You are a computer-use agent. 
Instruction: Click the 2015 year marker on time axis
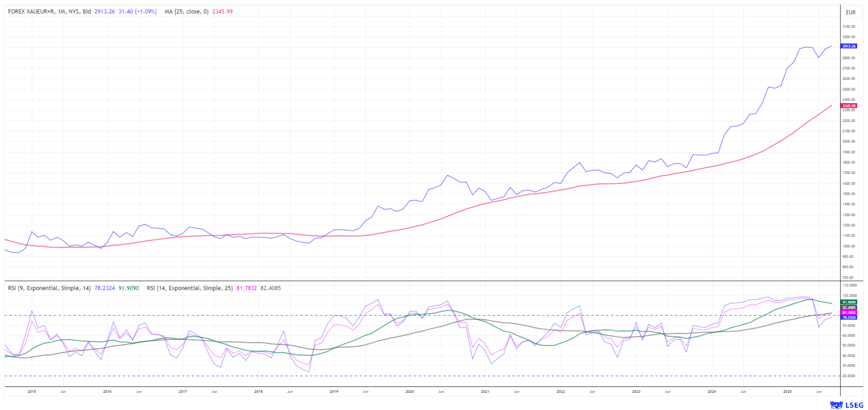point(32,391)
